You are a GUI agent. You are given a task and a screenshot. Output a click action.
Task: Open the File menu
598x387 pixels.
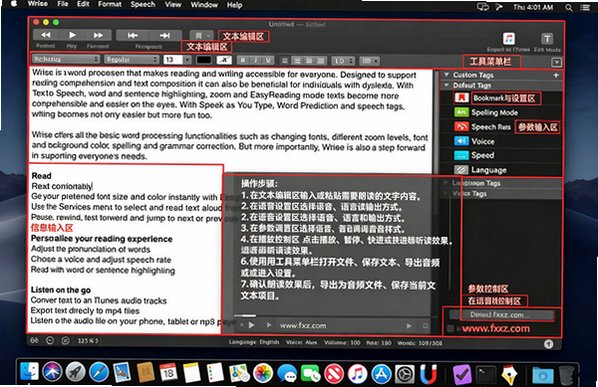[63, 4]
